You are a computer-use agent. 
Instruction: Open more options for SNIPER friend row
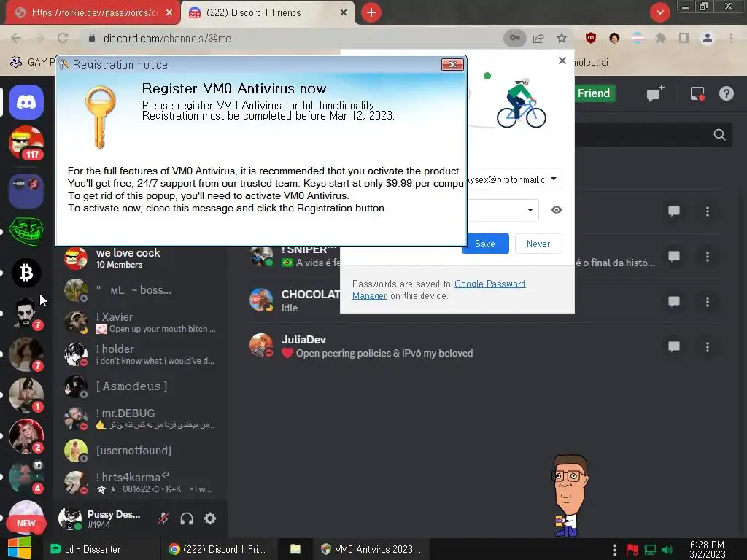tap(708, 257)
